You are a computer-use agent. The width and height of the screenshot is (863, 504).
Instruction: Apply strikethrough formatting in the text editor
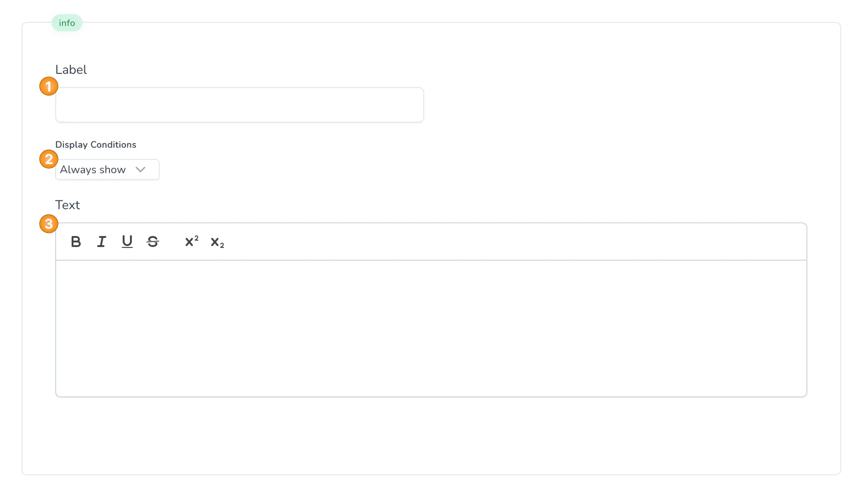pyautogui.click(x=153, y=242)
